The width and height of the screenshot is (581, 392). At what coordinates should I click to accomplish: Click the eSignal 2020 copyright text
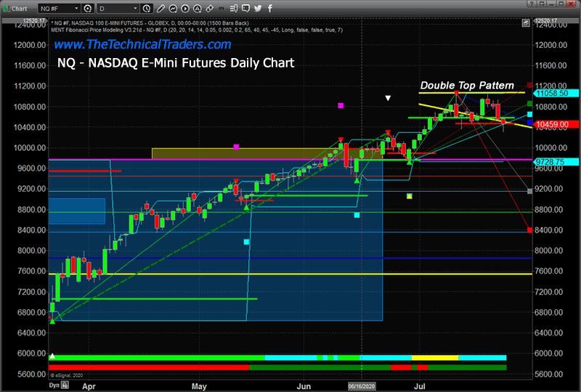click(67, 376)
